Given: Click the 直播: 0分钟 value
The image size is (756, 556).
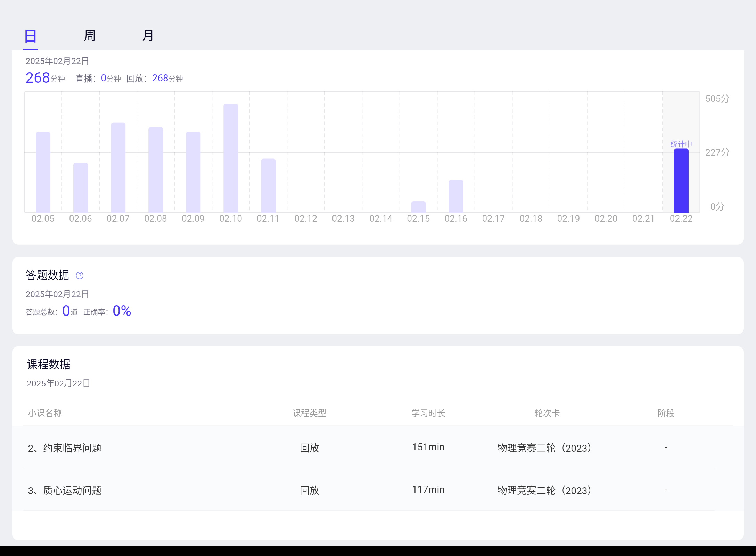Looking at the screenshot, I should click(98, 79).
